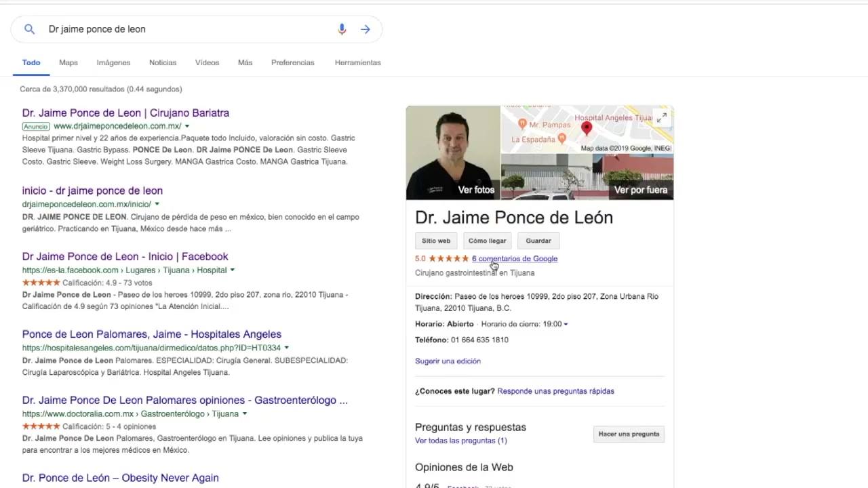
Task: Expand options arrow for hospitalesangeles.com result
Action: [287, 348]
